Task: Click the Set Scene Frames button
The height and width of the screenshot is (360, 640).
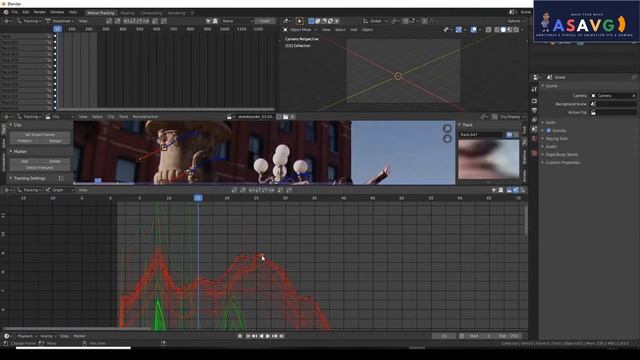Action: 40,134
